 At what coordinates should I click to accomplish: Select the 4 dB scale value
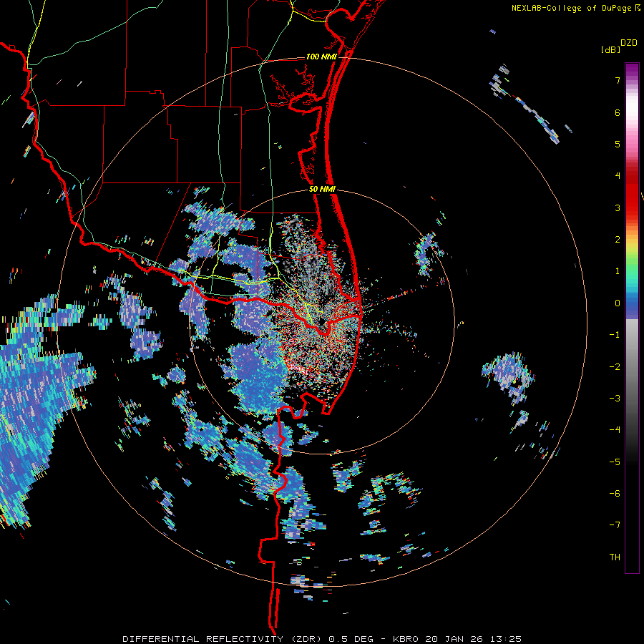click(x=618, y=176)
